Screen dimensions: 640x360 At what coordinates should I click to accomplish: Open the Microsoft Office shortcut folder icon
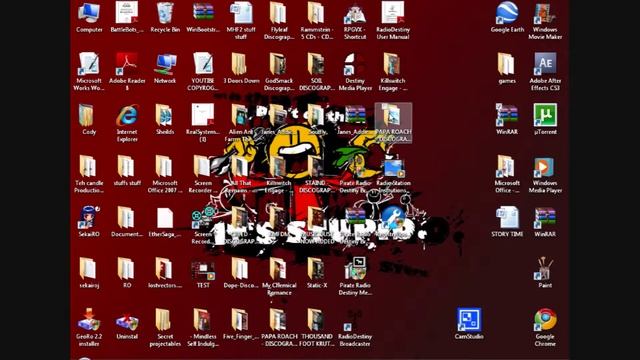pos(507,166)
